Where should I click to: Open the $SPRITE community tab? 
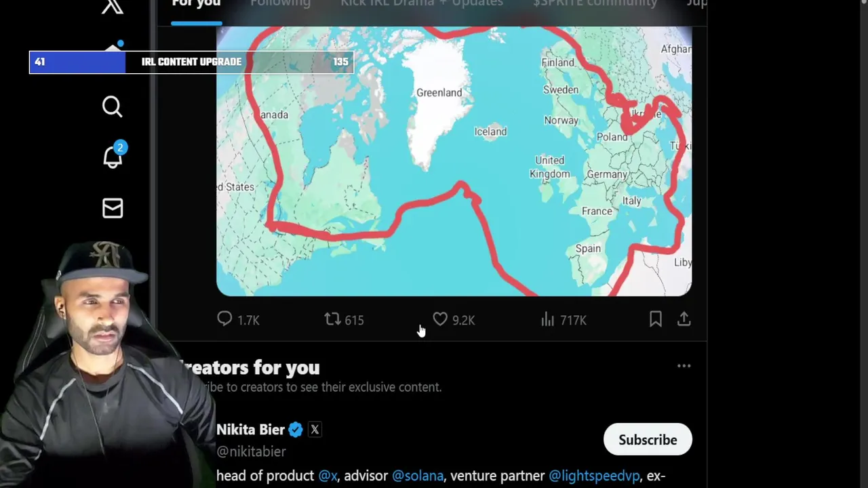(595, 3)
